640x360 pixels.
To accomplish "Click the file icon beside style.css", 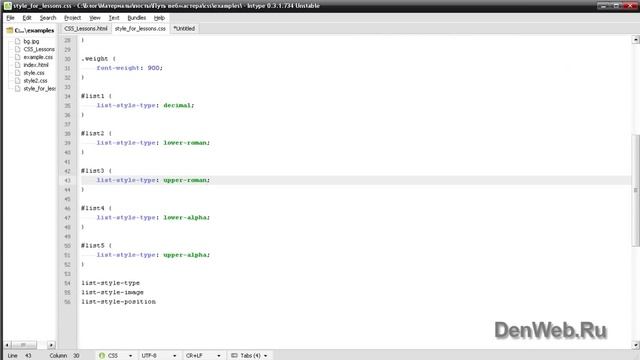I will coord(18,73).
